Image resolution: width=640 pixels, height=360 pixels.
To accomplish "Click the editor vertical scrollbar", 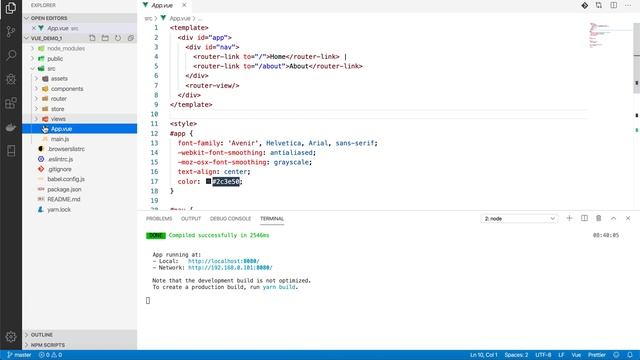I will tap(636, 57).
